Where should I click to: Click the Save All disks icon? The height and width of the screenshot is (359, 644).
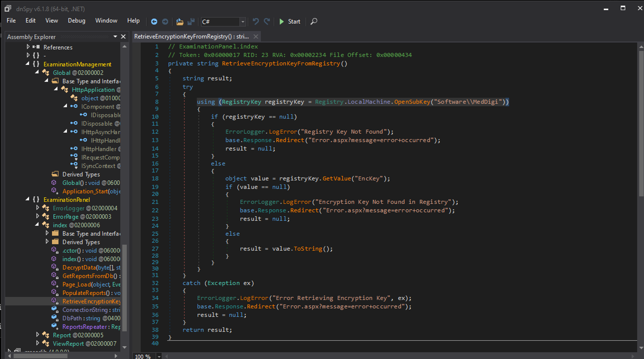191,22
